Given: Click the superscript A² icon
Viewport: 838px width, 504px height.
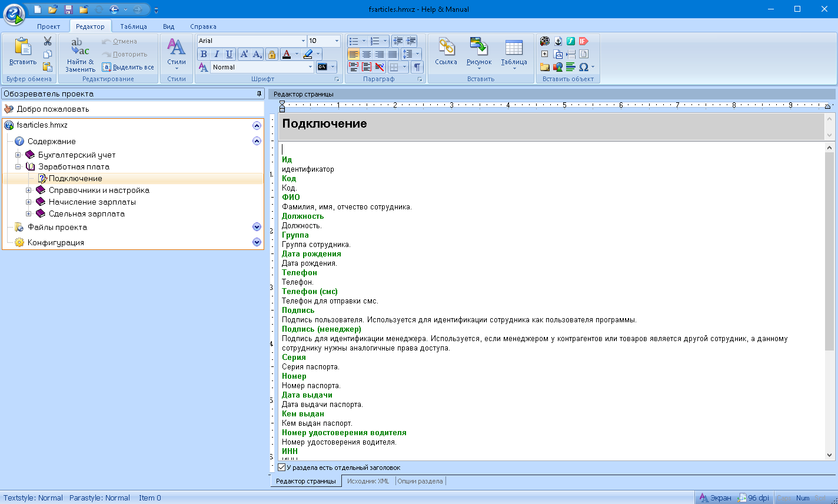Looking at the screenshot, I should pos(244,54).
